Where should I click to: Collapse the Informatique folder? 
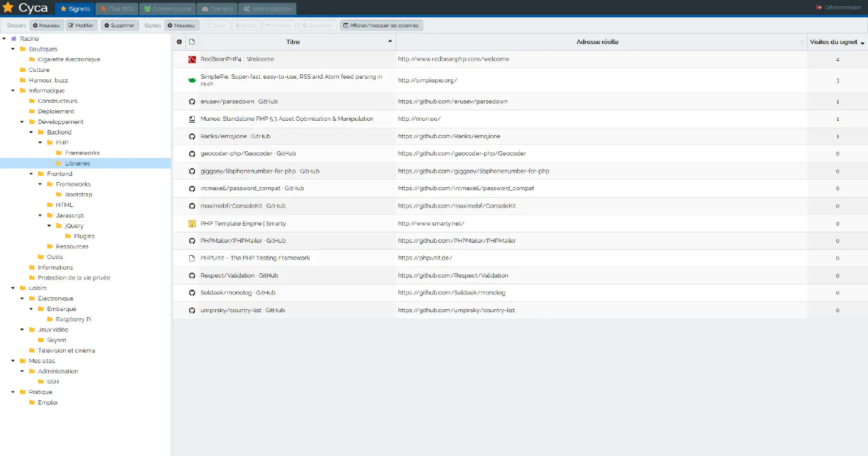13,90
